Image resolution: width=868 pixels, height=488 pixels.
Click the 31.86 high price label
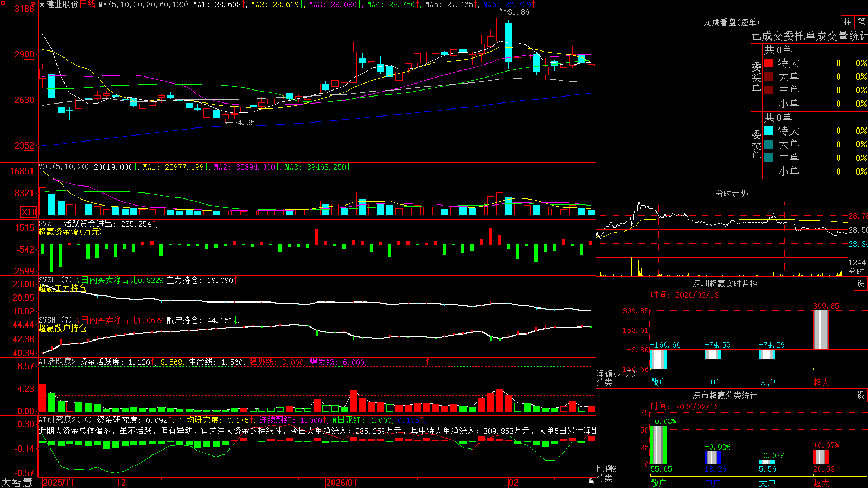[x=518, y=12]
